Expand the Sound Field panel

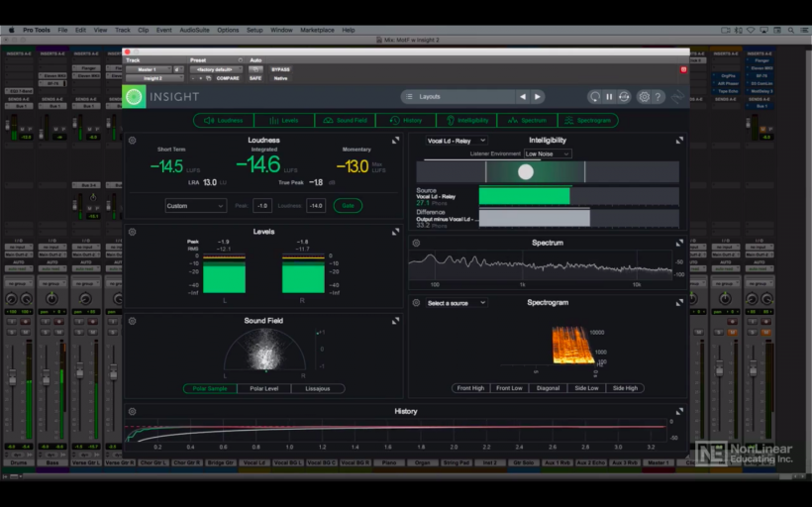(x=396, y=321)
